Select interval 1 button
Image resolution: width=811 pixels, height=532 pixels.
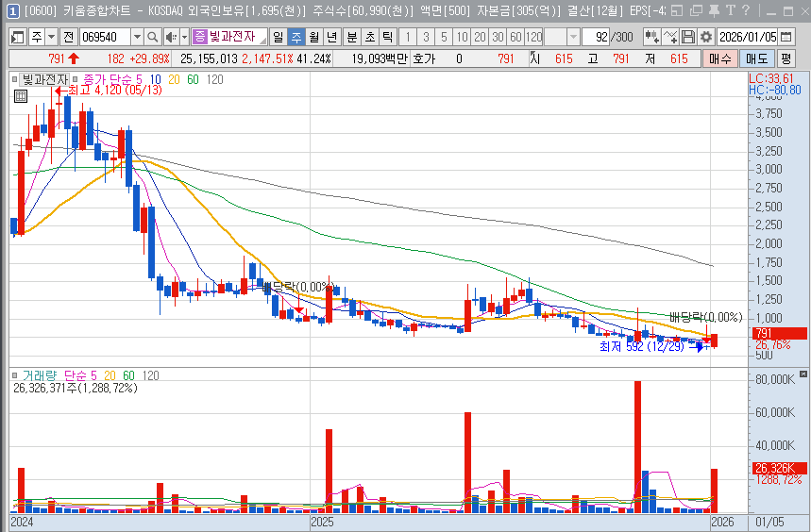[x=408, y=37]
